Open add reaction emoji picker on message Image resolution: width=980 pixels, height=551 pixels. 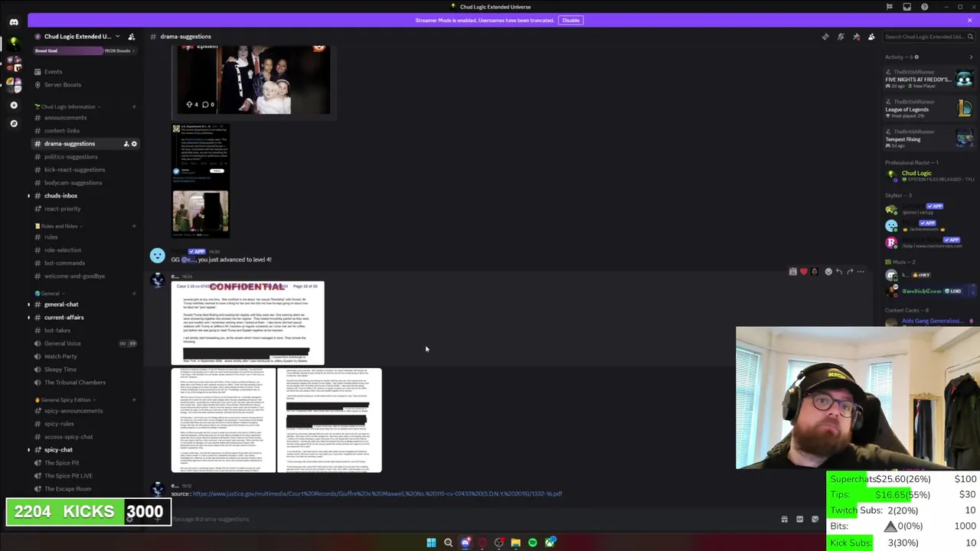(x=828, y=272)
